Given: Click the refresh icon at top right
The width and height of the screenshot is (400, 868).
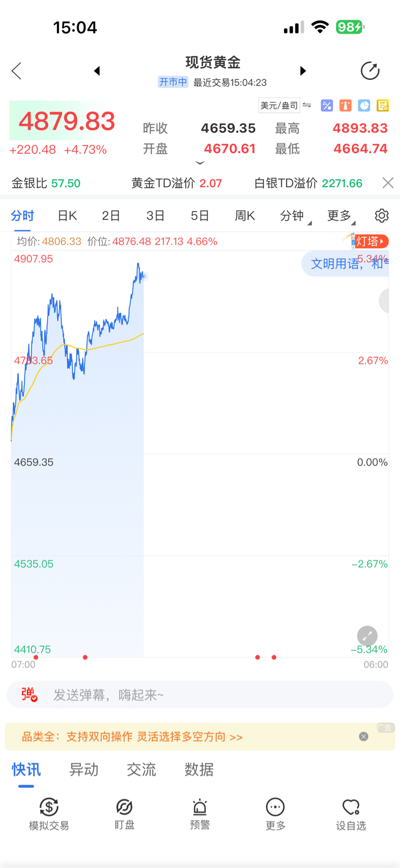Looking at the screenshot, I should tap(370, 71).
